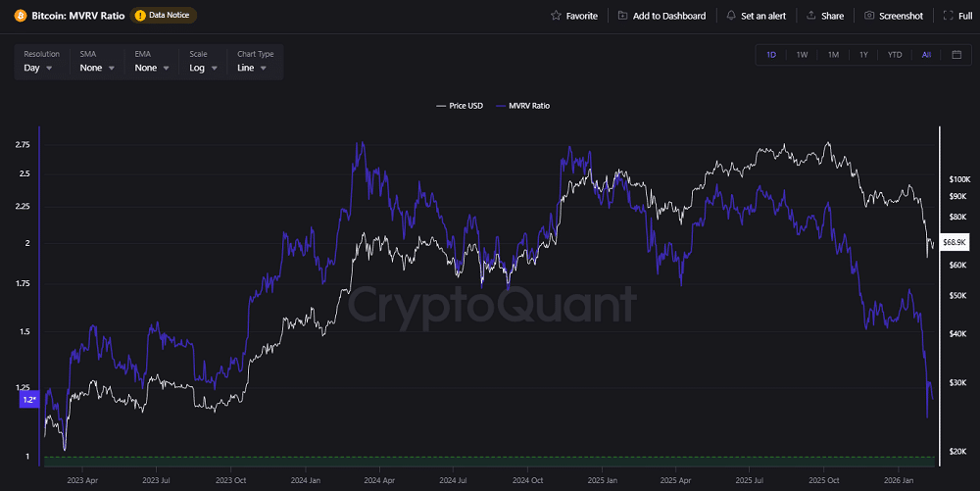Click the Share label
The height and width of the screenshot is (491, 980).
point(832,16)
